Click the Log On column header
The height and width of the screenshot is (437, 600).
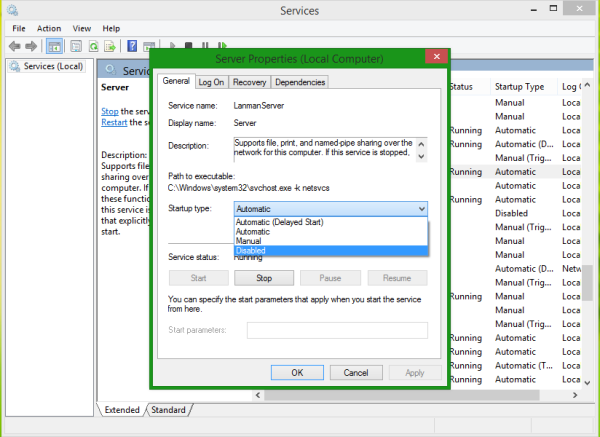[x=570, y=87]
